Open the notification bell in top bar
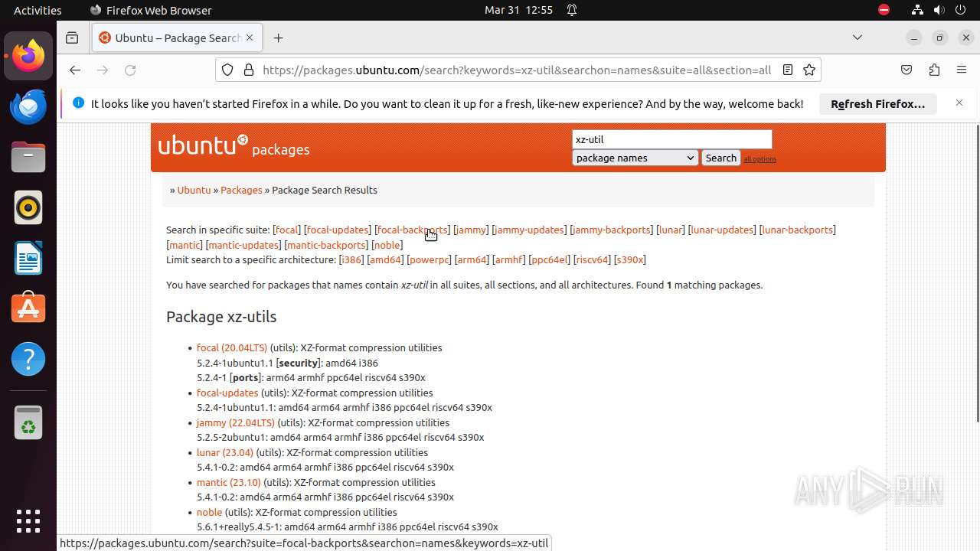980x551 pixels. tap(572, 10)
